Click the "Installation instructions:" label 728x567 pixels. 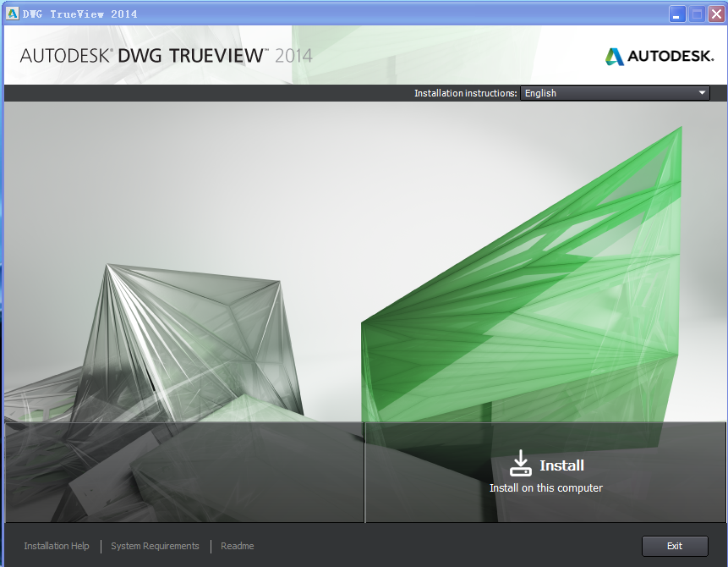[465, 93]
